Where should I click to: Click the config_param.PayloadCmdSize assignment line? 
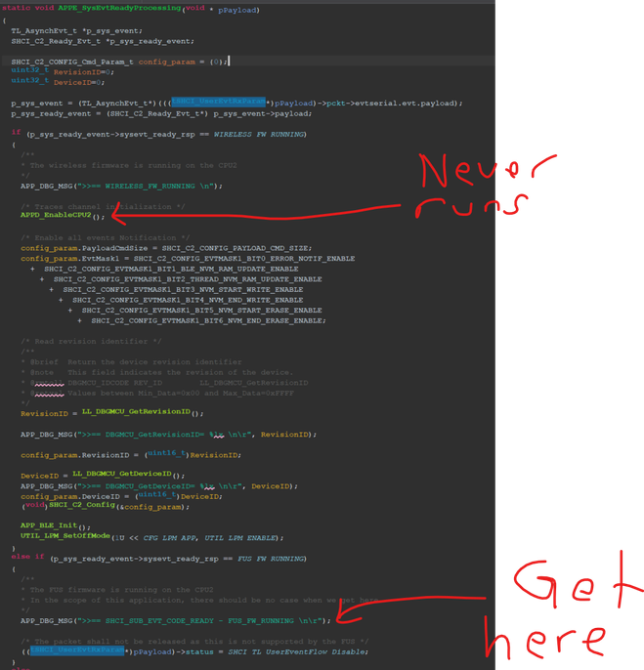pyautogui.click(x=166, y=248)
